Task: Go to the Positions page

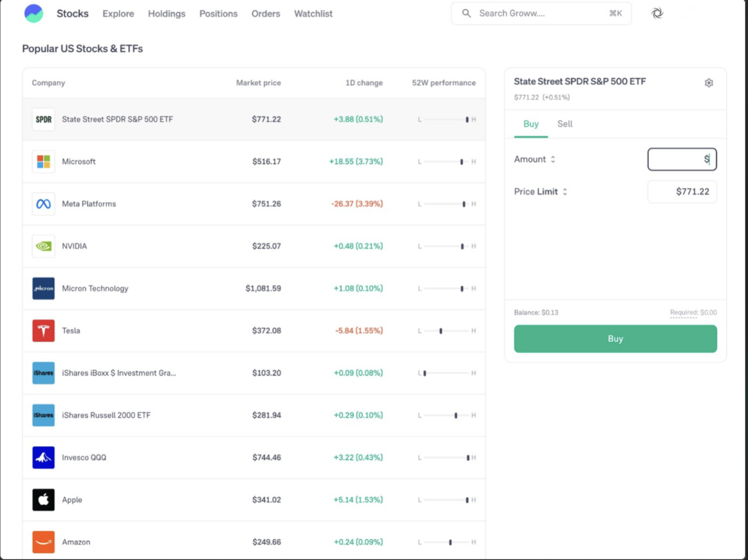Action: click(x=218, y=14)
